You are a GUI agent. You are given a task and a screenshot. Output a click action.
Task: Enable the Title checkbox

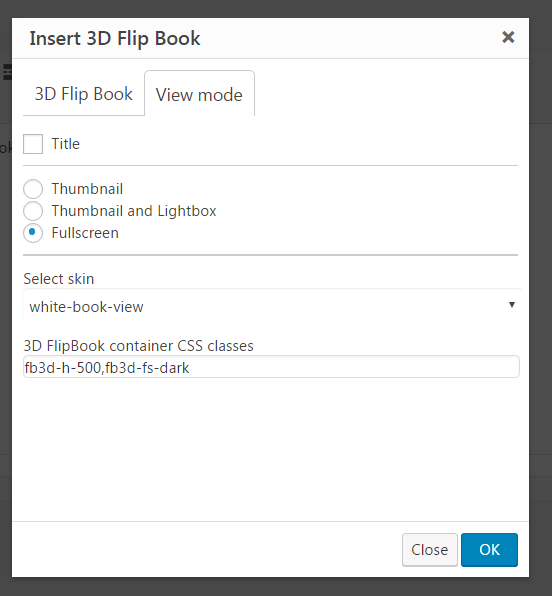(33, 144)
